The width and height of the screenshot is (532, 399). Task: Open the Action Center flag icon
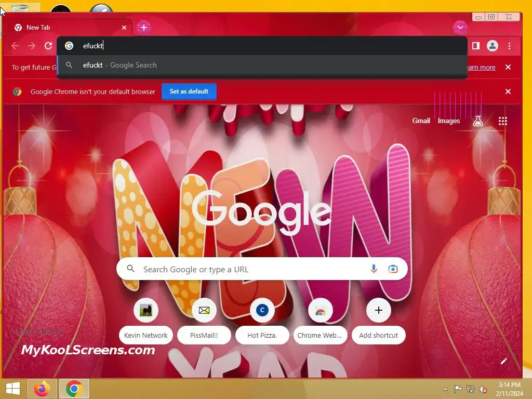click(458, 389)
